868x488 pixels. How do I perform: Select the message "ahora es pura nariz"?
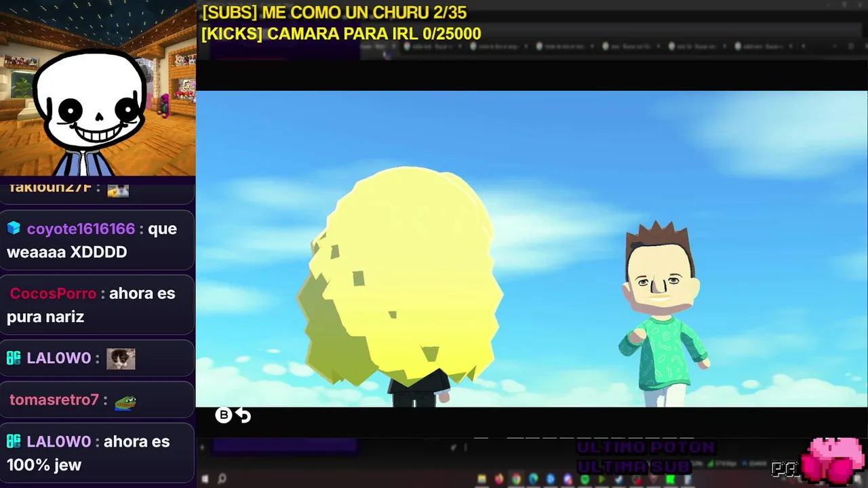(x=91, y=305)
